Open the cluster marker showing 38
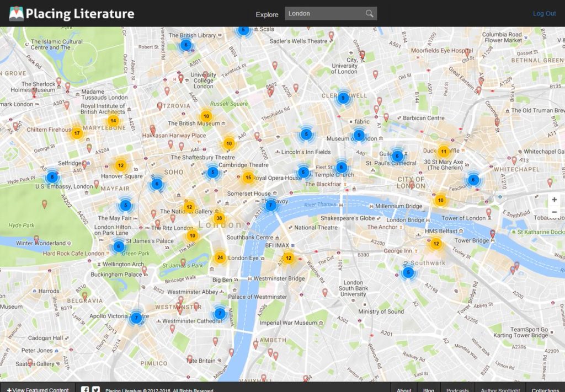 (x=219, y=218)
